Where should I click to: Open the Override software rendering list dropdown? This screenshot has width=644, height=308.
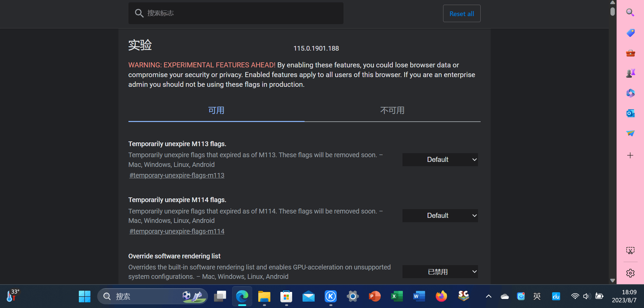click(440, 271)
